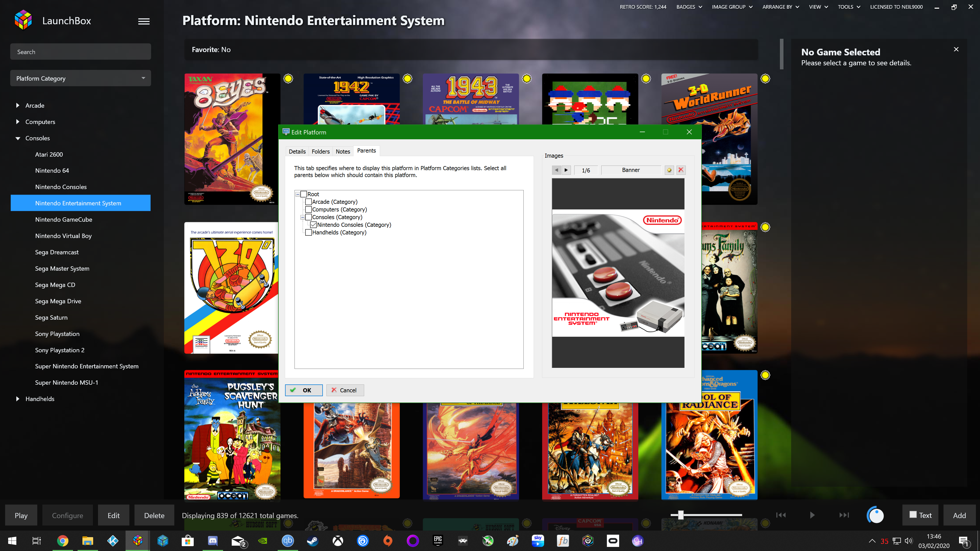Open the LaunchBox hamburger menu
This screenshot has height=551, width=980.
point(144,21)
